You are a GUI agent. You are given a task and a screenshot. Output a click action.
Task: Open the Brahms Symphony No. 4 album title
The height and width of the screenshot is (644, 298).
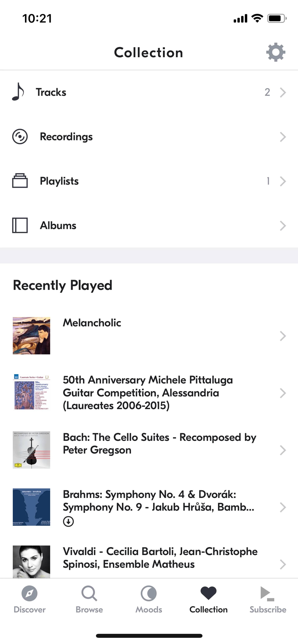[158, 501]
